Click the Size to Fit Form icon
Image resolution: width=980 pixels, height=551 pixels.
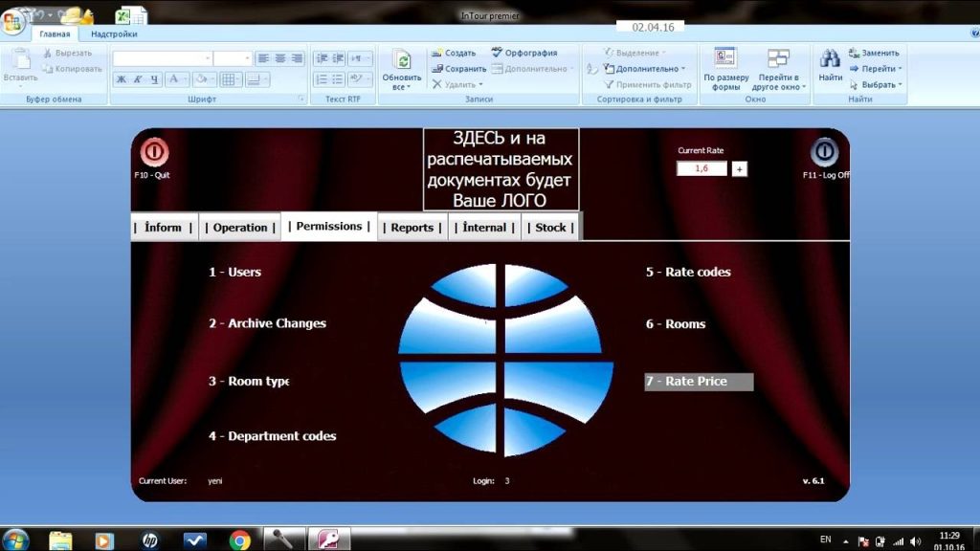[x=725, y=59]
